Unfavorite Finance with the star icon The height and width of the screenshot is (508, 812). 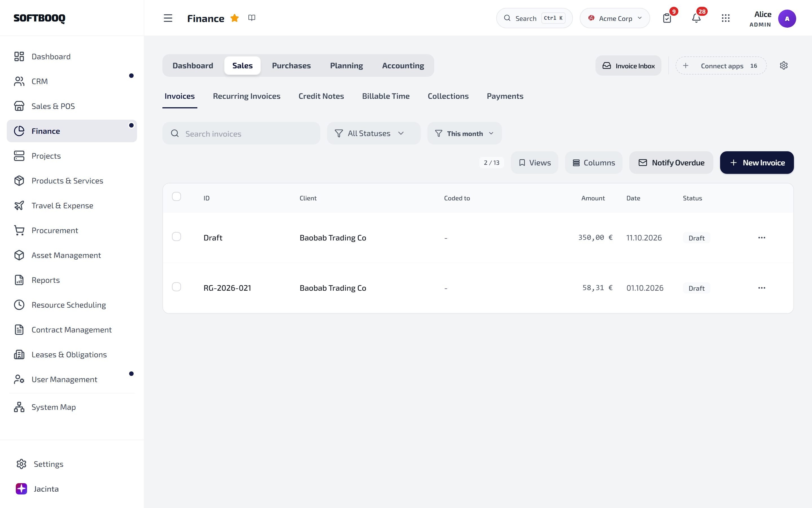(x=235, y=18)
